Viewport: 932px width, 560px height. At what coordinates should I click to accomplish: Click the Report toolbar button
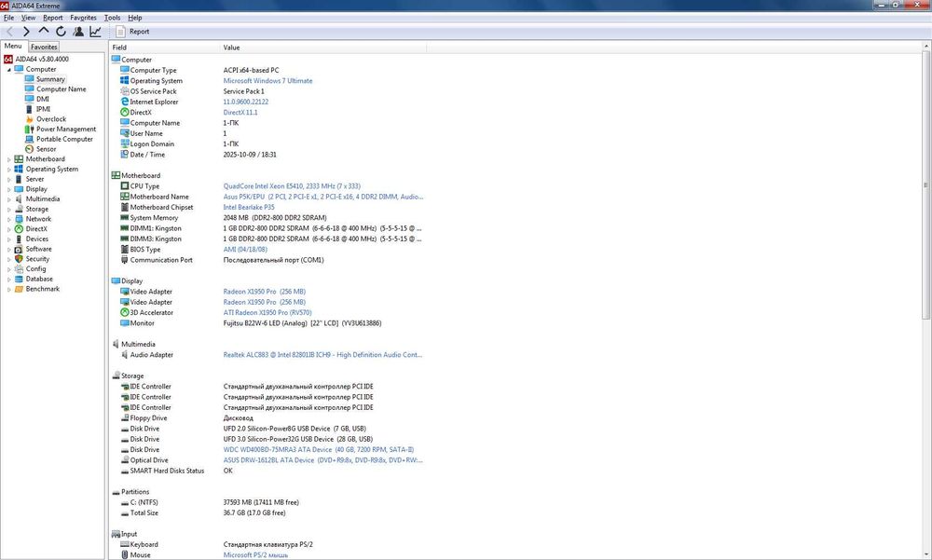(132, 32)
